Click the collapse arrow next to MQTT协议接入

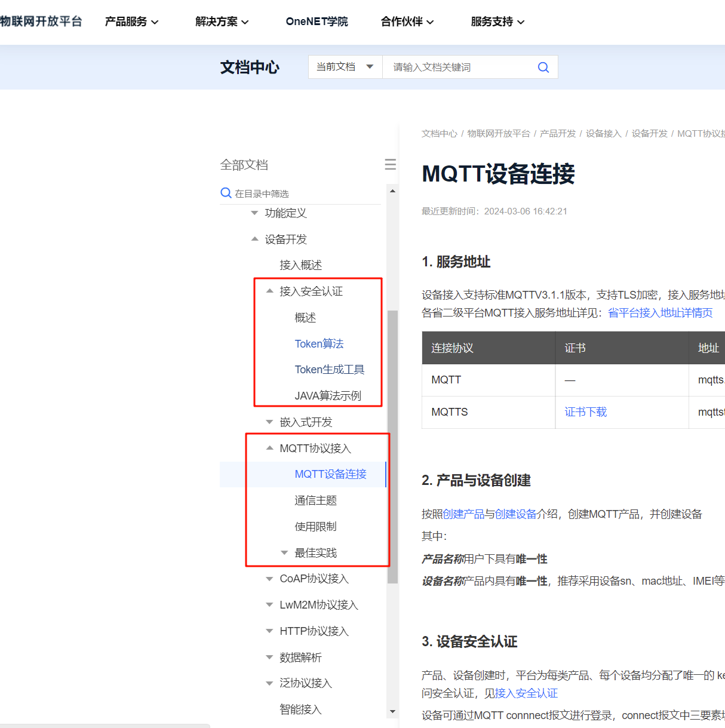click(x=269, y=447)
